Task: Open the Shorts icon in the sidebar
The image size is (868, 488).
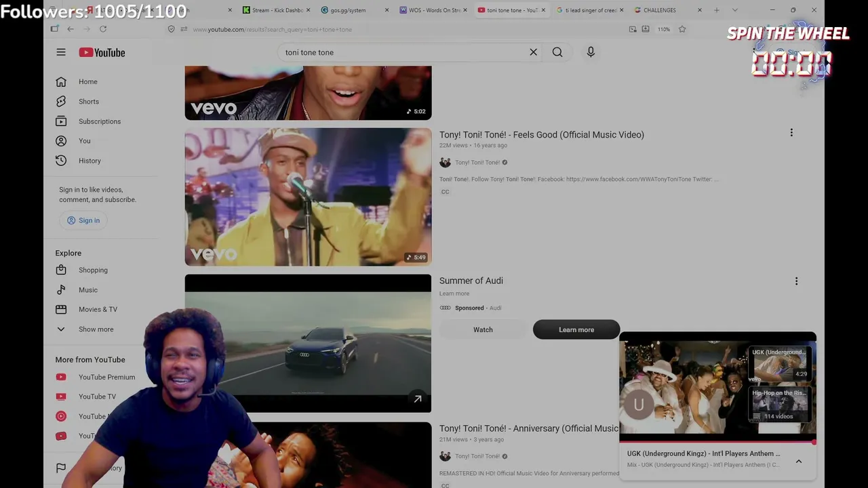Action: 61,101
